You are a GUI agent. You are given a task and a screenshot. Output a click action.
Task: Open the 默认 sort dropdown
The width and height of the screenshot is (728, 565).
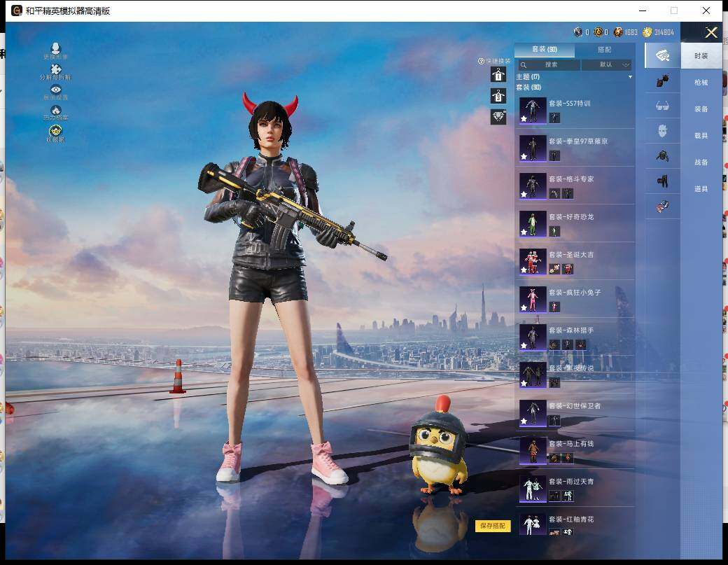pos(606,64)
